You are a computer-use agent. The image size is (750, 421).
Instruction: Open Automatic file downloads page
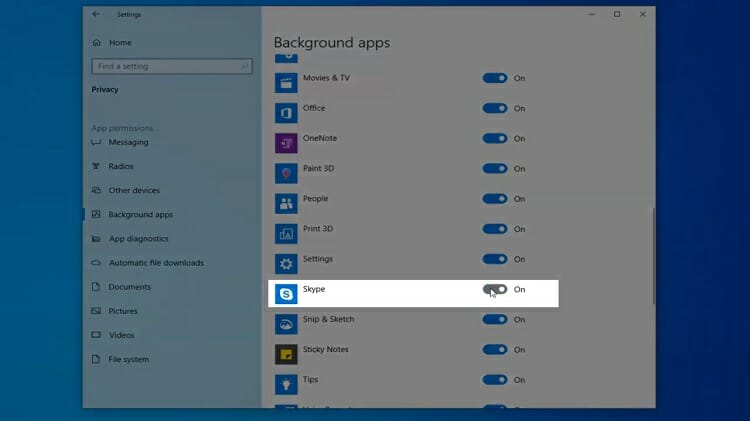tap(156, 263)
